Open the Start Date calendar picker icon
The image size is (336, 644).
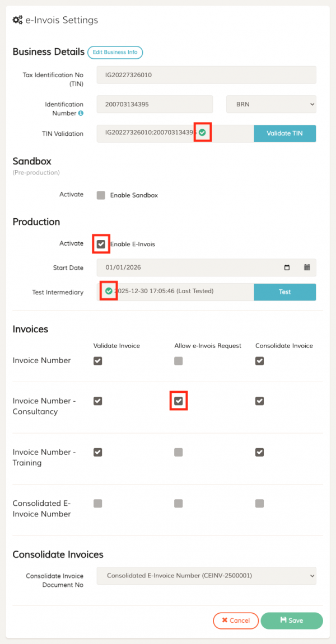coord(287,267)
